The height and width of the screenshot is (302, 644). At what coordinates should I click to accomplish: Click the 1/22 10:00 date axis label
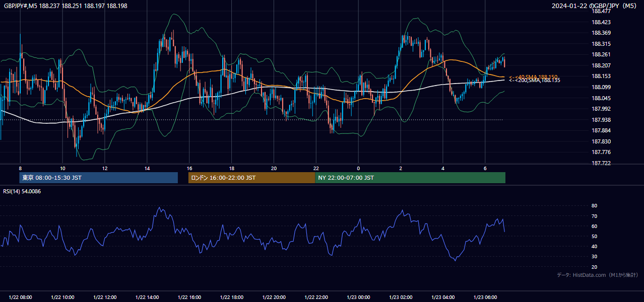[62, 297]
